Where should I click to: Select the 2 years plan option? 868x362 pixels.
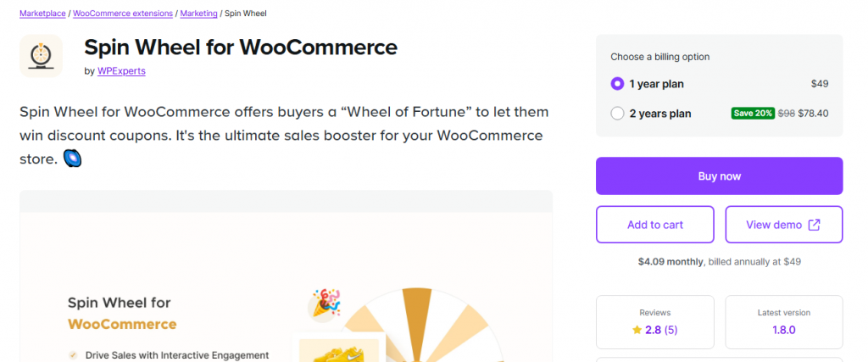(617, 114)
